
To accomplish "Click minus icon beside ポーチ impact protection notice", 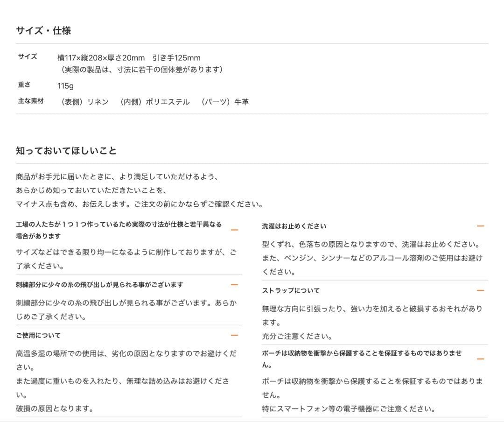I will [x=480, y=359].
